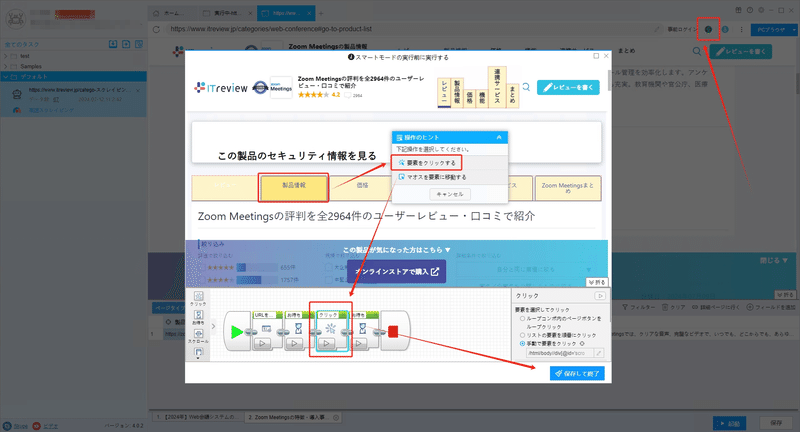This screenshot has width=800, height=432.
Task: Choose マウスを要素に移動する in the hint popup
Action: click(432, 177)
